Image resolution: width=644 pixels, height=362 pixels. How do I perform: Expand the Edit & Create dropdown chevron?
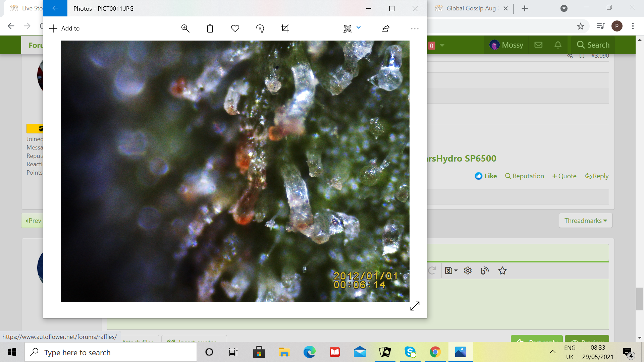pyautogui.click(x=359, y=27)
